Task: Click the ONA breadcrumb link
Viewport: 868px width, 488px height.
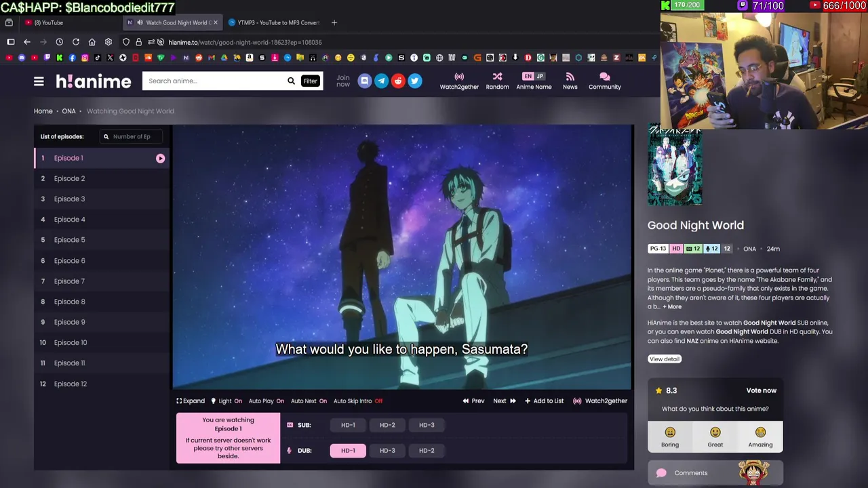Action: 68,111
